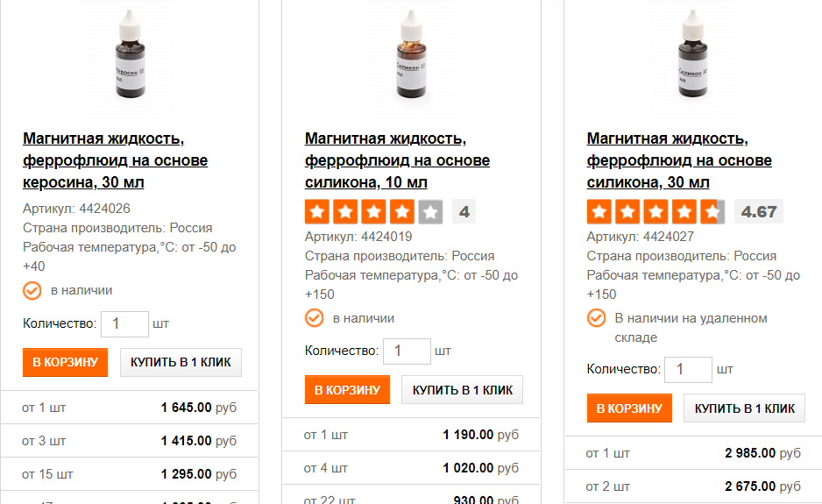
Task: Buy silicone 10 ml ferrofluid in one click
Action: tap(462, 390)
